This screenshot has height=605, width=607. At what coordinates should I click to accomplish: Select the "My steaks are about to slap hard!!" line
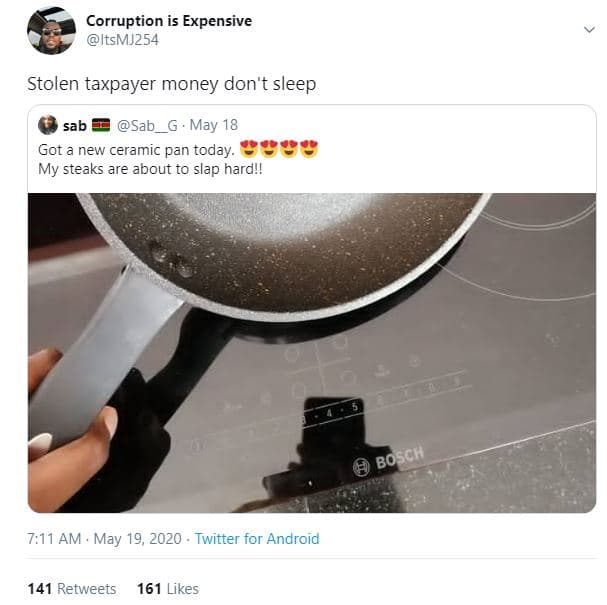tap(145, 167)
